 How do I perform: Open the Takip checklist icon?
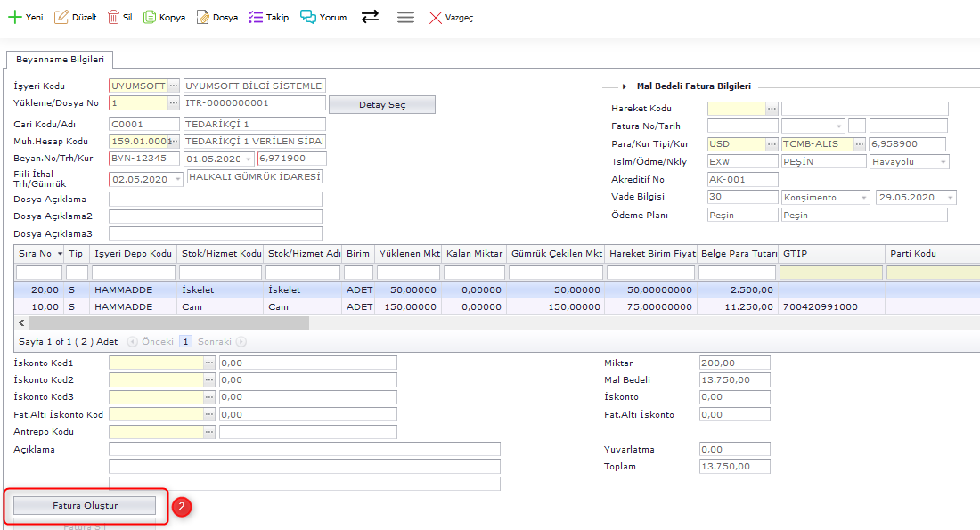[256, 17]
